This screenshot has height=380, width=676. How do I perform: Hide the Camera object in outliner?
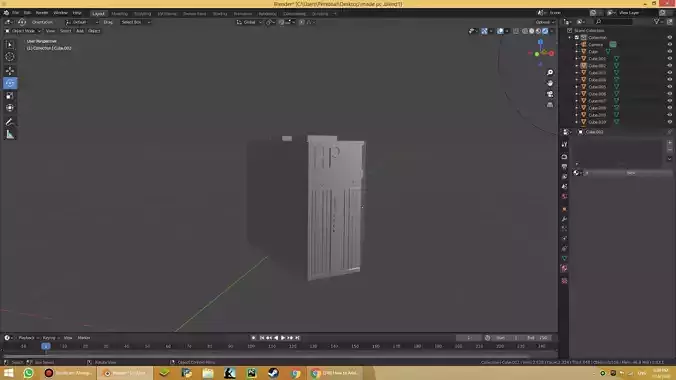670,44
